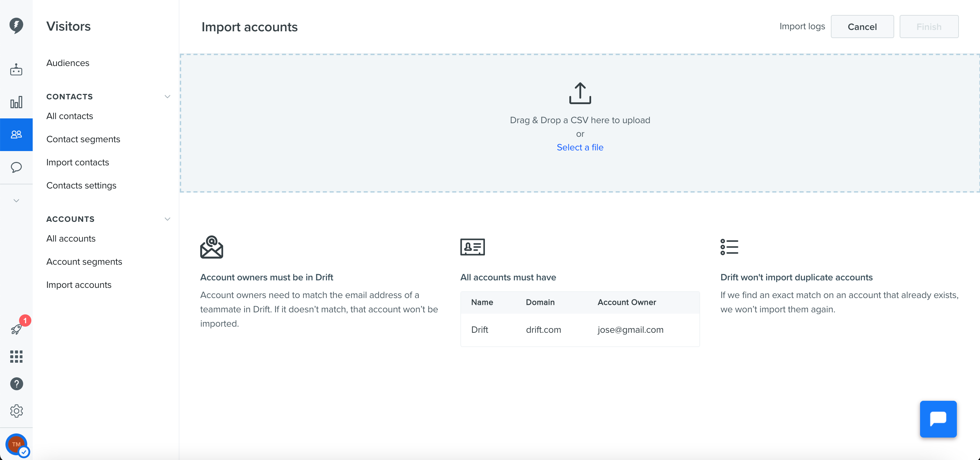Open All accounts in sidebar
Image resolution: width=980 pixels, height=460 pixels.
[71, 239]
